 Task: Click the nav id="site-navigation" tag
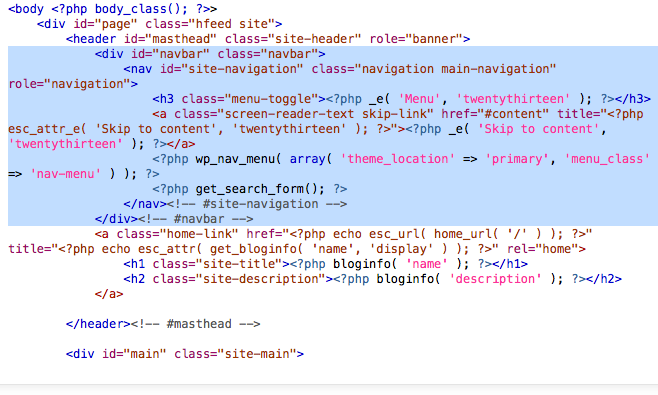pos(213,69)
